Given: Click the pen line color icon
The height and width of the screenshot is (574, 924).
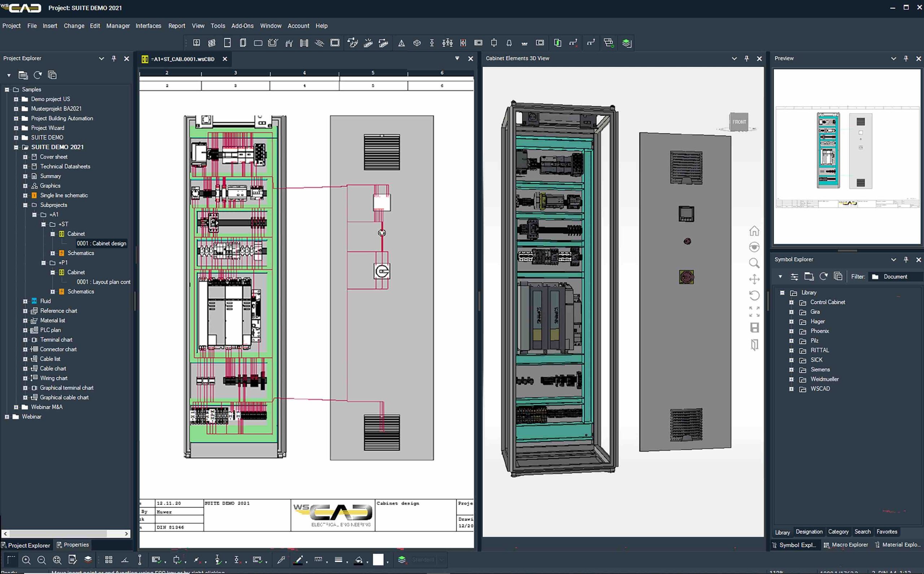Looking at the screenshot, I should (299, 560).
